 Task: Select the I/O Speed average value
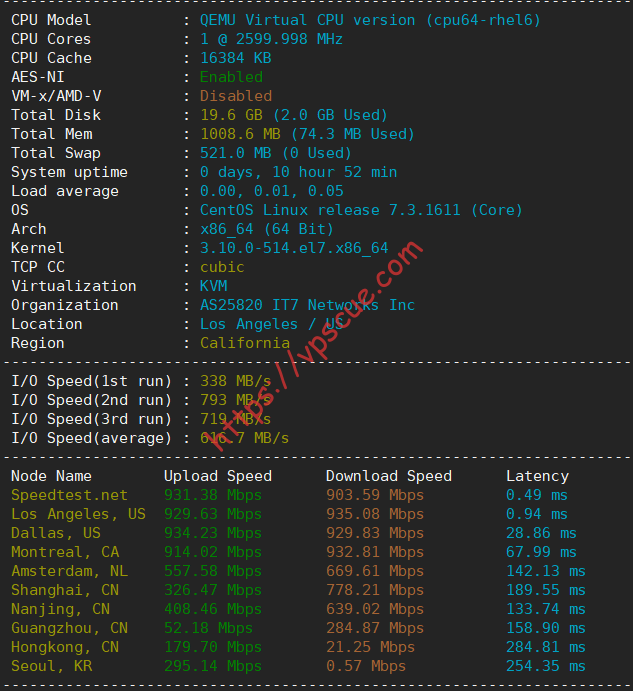pos(245,438)
